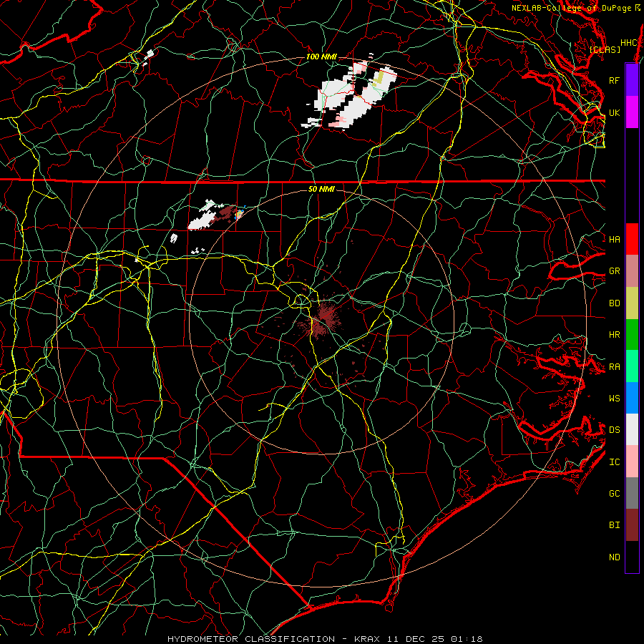
Task: Click the "BD" legend label
Action: click(x=614, y=303)
